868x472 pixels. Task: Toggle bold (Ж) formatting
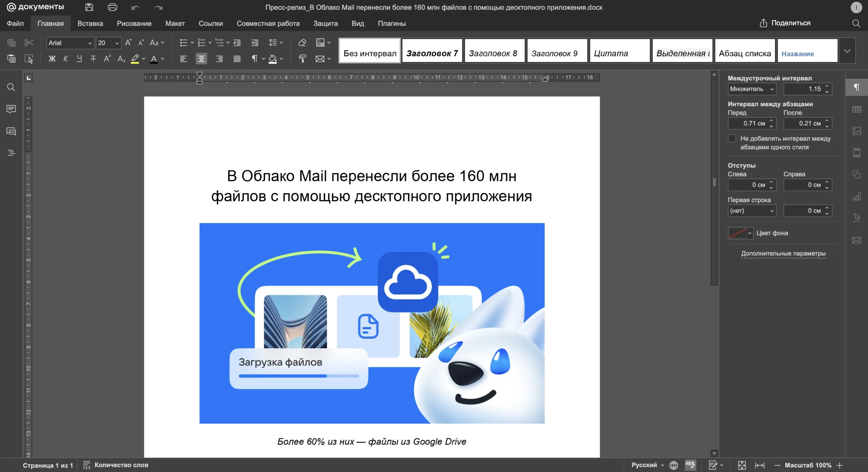tap(52, 59)
